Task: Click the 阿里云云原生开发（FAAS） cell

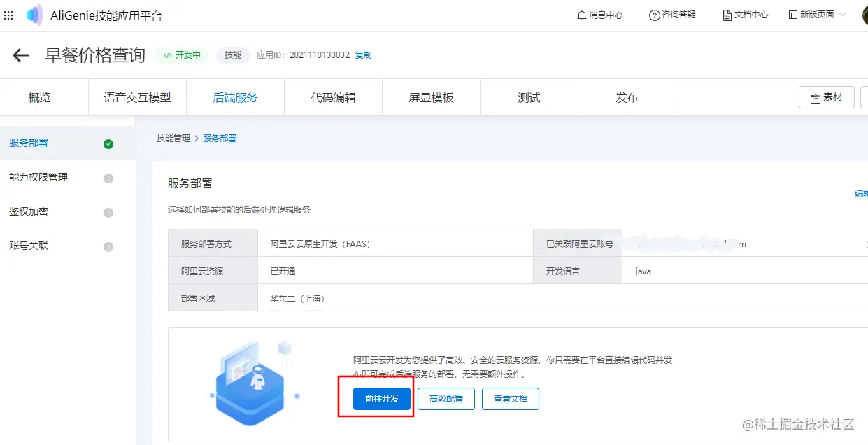Action: pyautogui.click(x=395, y=244)
